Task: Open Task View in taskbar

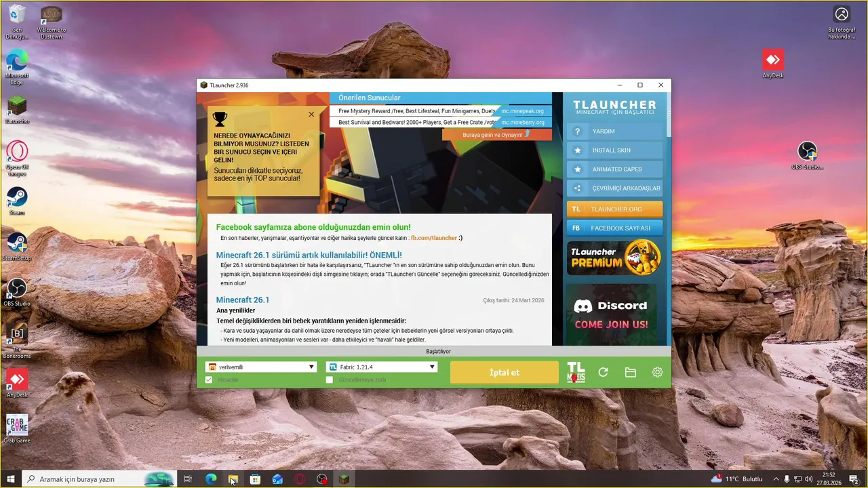Action: click(x=189, y=479)
